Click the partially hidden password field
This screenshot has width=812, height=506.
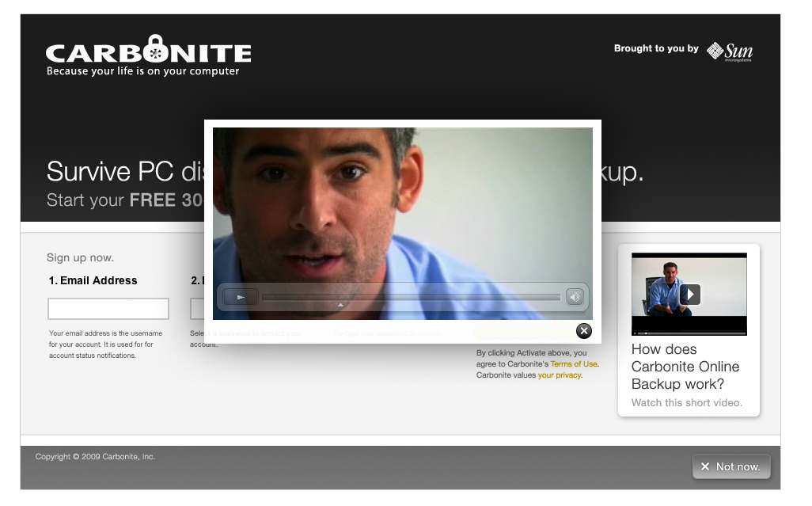[197, 309]
